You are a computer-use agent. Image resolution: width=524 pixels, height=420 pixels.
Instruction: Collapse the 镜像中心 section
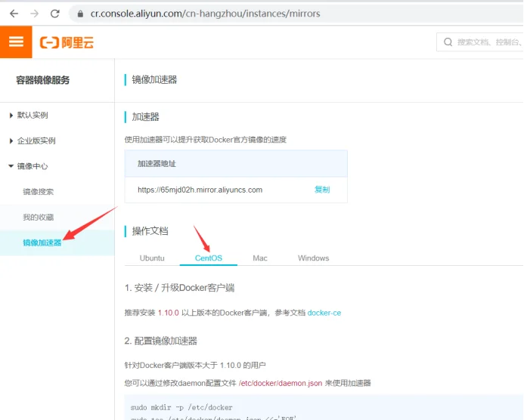29,166
